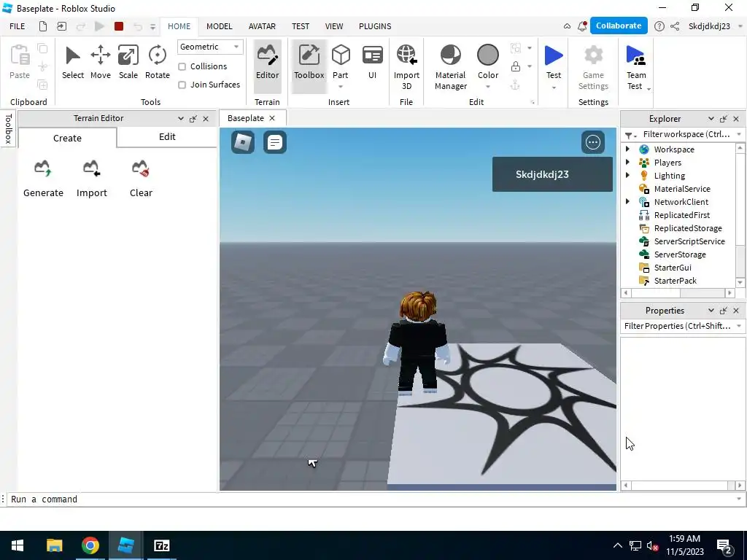Expand the Workspace tree node
Screen dimensions: 747x560
point(627,149)
